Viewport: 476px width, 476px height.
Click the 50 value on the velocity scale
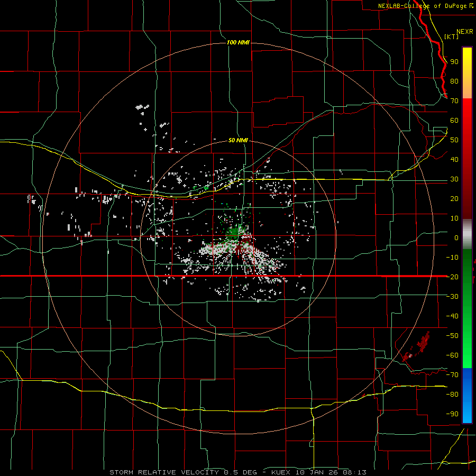[454, 140]
